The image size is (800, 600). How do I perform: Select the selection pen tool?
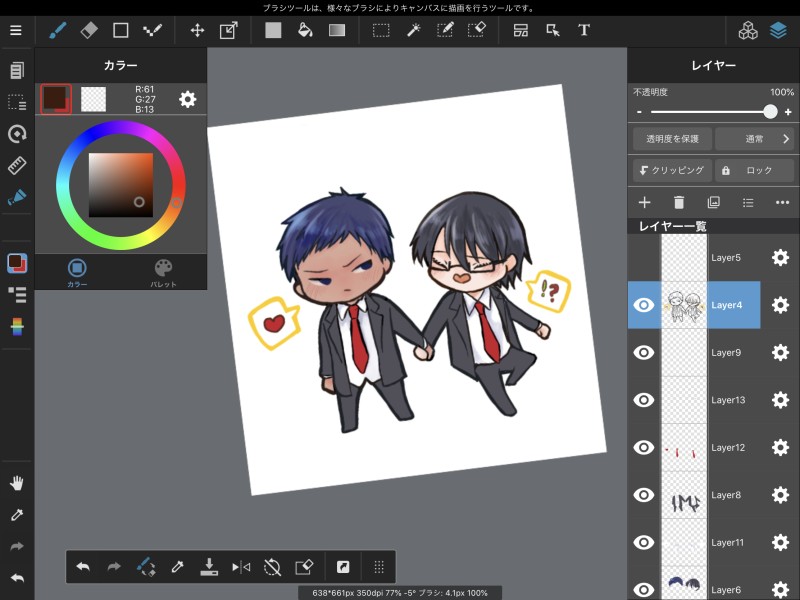[445, 30]
